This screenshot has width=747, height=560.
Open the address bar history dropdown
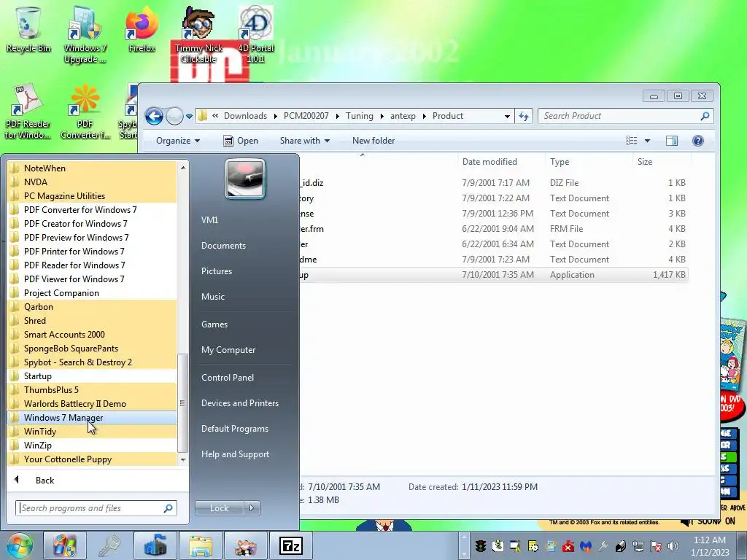(x=508, y=116)
